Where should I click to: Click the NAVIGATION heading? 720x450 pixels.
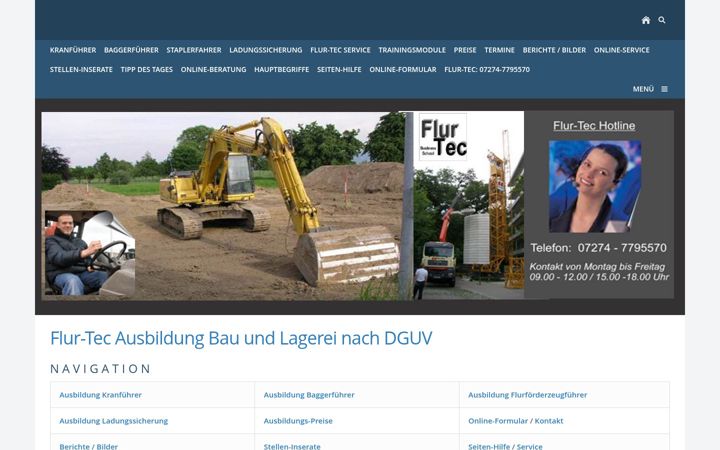[101, 369]
